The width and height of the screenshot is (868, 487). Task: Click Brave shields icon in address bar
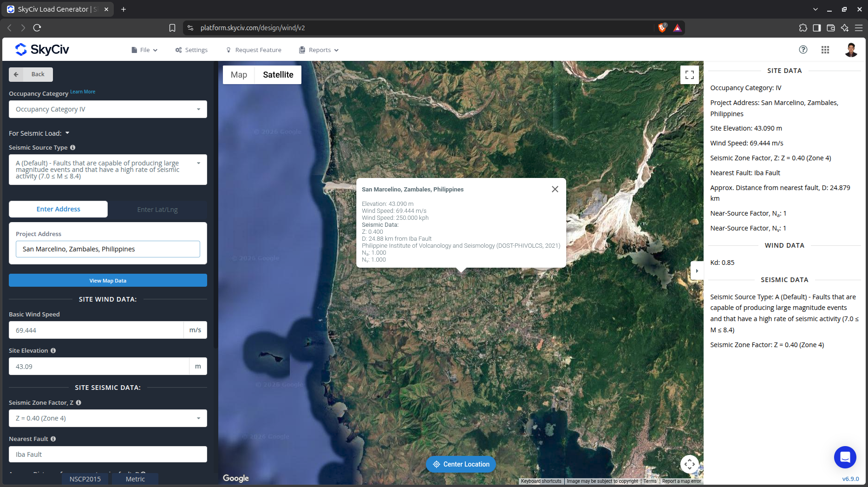(x=662, y=28)
